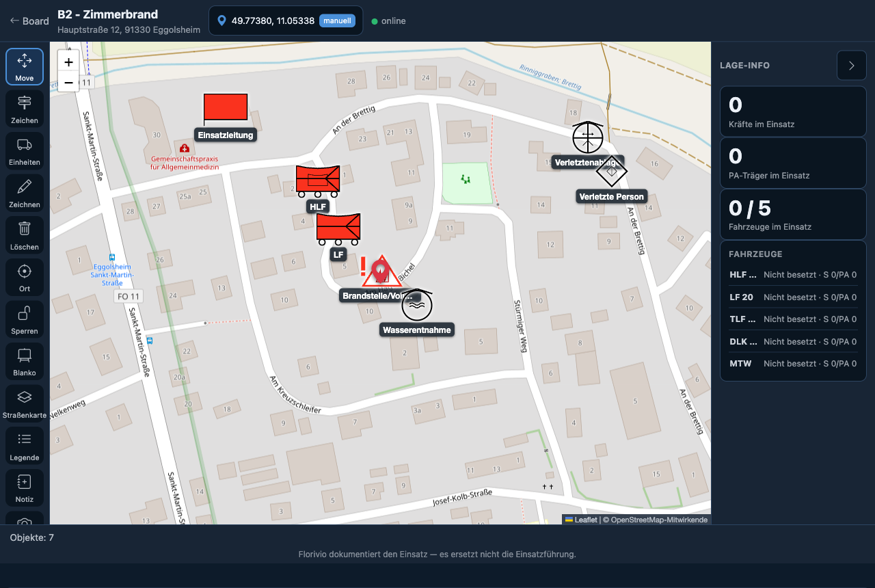Select the HLF vehicle symbol on map

coord(318,181)
